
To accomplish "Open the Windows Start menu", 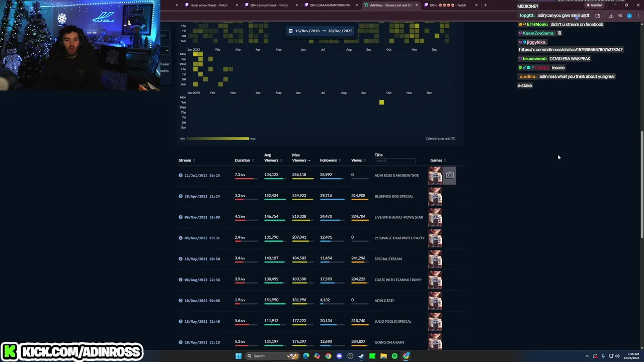I will [238, 356].
